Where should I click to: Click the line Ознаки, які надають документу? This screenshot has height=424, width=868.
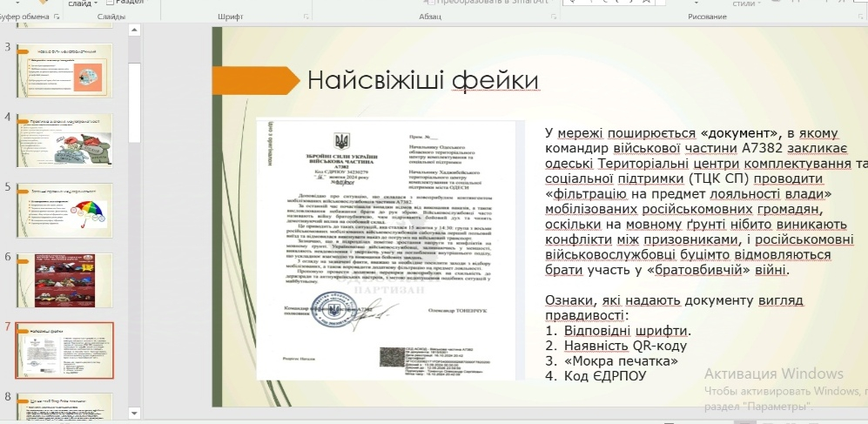pyautogui.click(x=674, y=307)
